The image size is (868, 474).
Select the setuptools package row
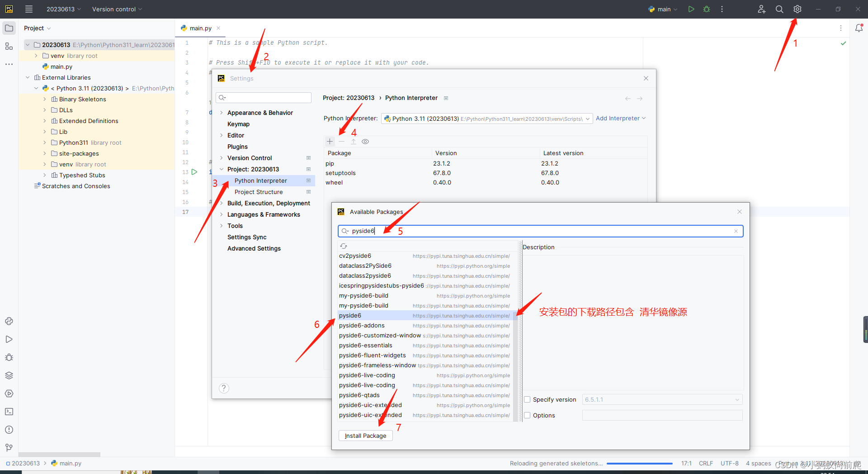tap(486, 173)
